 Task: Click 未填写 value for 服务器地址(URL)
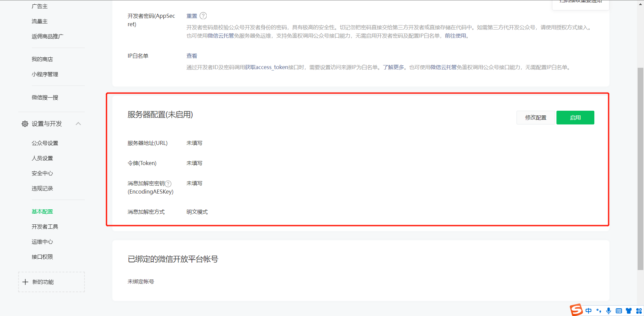point(195,143)
